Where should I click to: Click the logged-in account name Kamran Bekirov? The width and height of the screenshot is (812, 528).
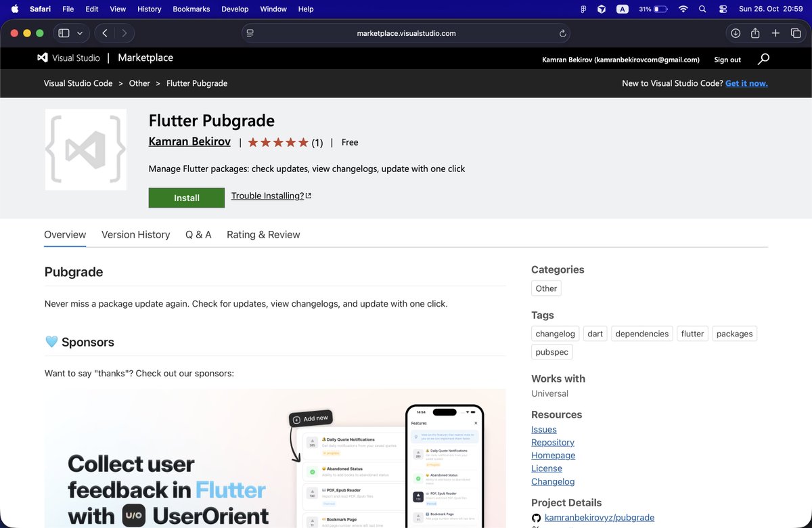coord(621,60)
